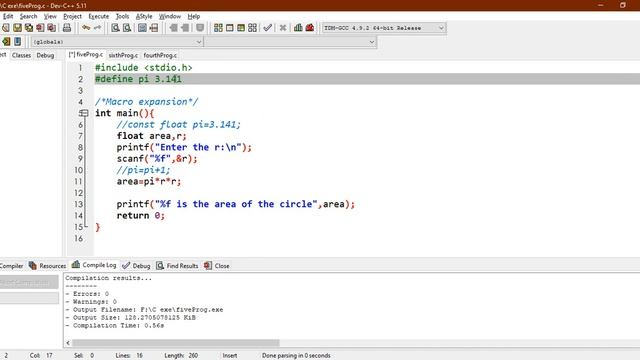Open the Edit menu
Screen dimensions: 640x360
[8, 16]
